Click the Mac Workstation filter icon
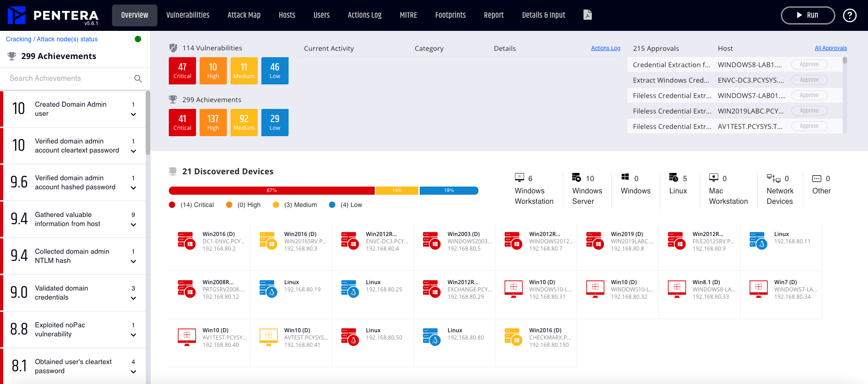The image size is (868, 384). 714,177
